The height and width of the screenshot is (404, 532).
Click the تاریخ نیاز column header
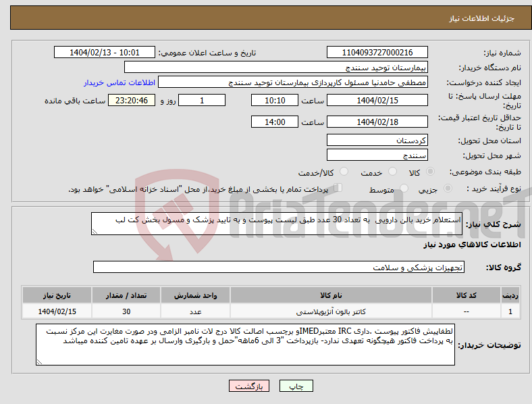pyautogui.click(x=57, y=295)
